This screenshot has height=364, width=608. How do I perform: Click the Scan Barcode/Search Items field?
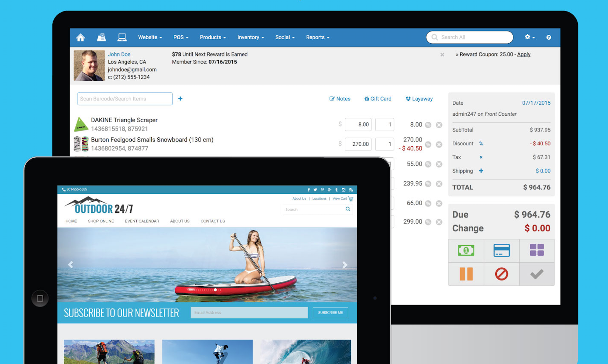click(125, 99)
